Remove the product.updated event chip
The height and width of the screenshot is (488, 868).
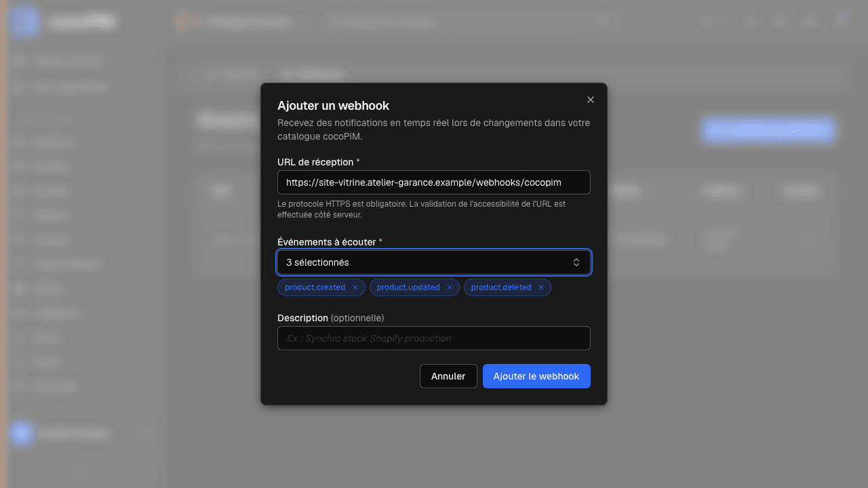click(449, 287)
